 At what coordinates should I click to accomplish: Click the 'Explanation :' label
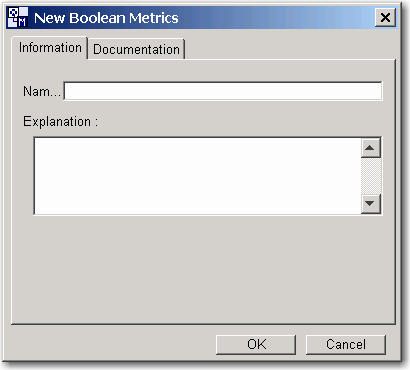point(61,121)
